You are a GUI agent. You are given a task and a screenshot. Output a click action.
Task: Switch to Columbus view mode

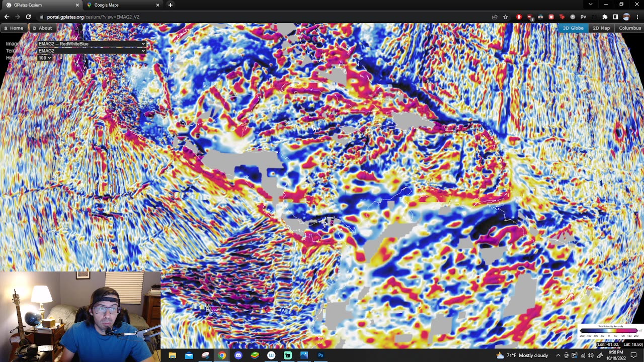click(630, 28)
